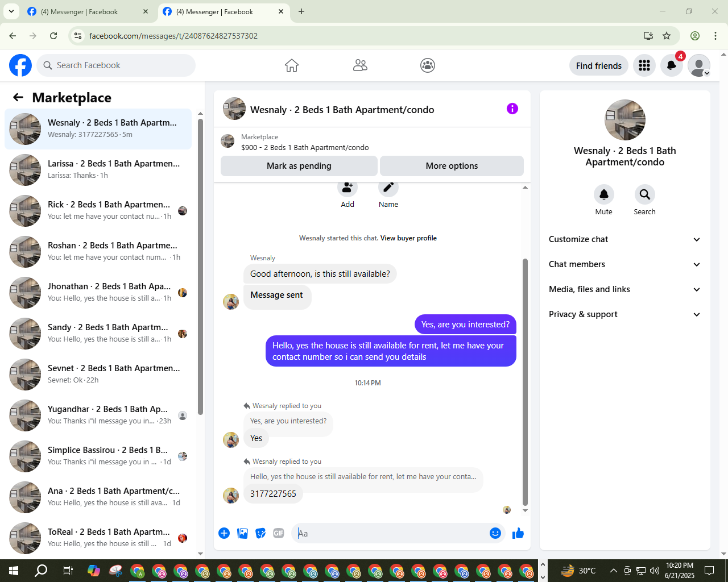Open a new browser tab
The width and height of the screenshot is (728, 582).
tap(301, 11)
